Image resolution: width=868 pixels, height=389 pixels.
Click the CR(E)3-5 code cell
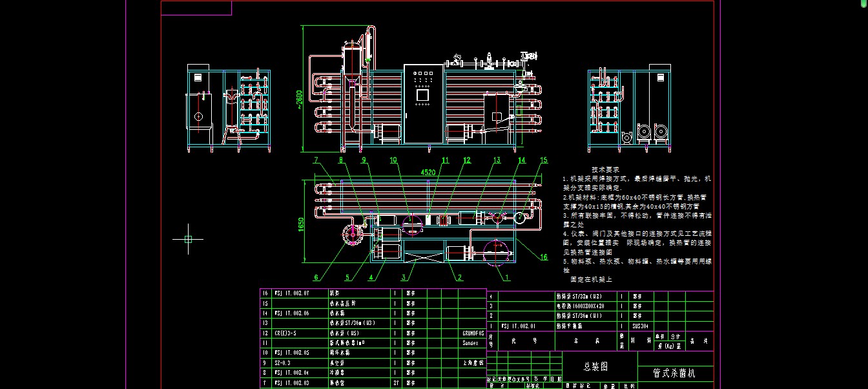tap(301, 333)
